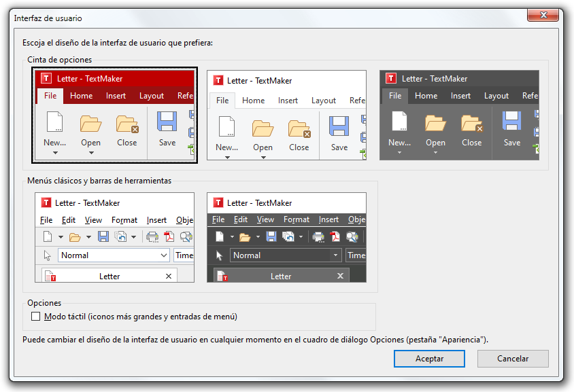Click save disk icon in light classic toolbar
Image resolution: width=574 pixels, height=392 pixels.
click(103, 236)
